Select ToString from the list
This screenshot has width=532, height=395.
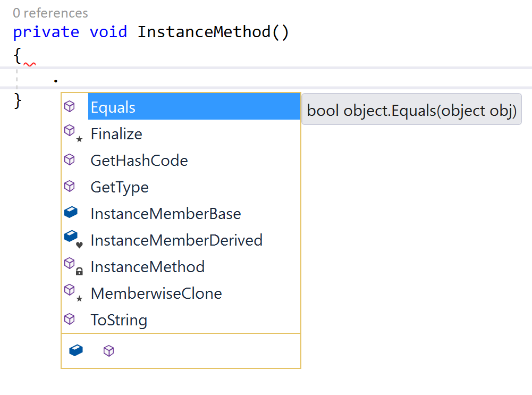[181, 320]
